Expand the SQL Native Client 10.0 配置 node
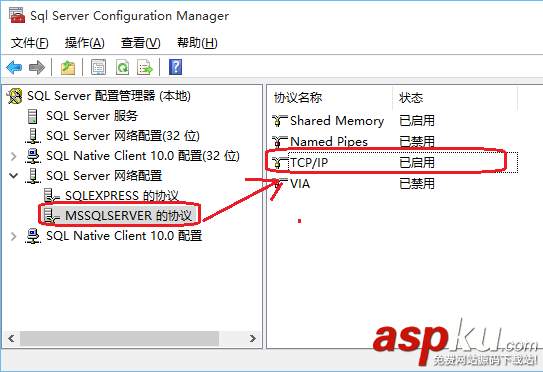Viewport: 543px width, 372px height. [14, 236]
